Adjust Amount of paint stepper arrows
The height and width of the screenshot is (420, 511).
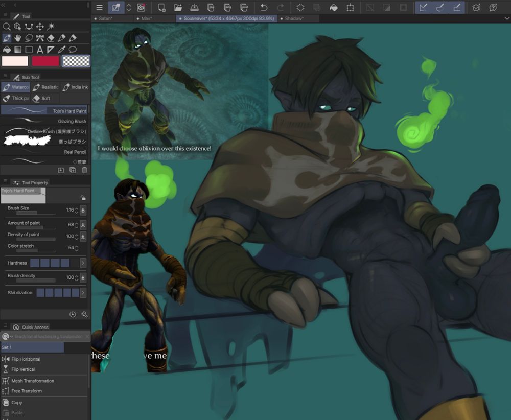pos(76,225)
